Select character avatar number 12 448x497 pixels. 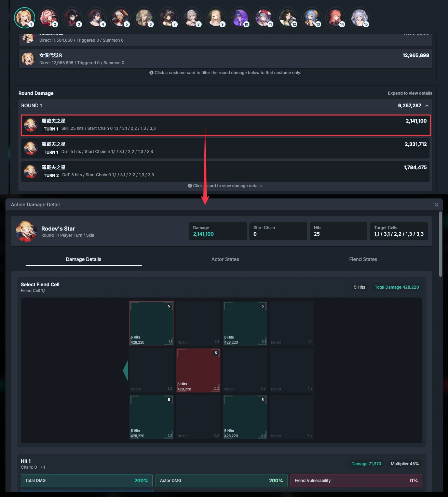click(288, 18)
